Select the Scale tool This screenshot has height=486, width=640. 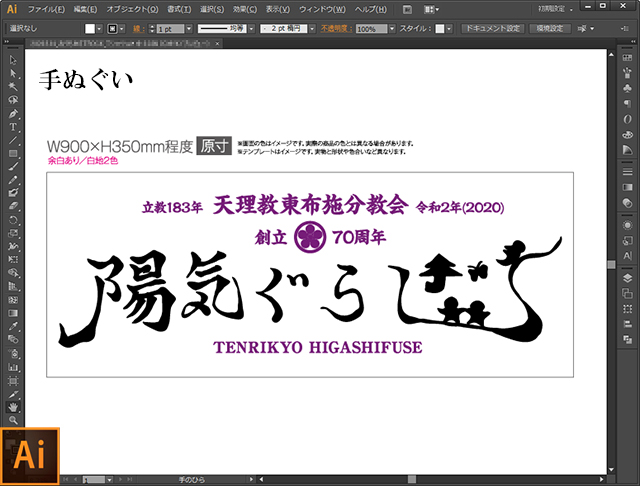pyautogui.click(x=13, y=233)
